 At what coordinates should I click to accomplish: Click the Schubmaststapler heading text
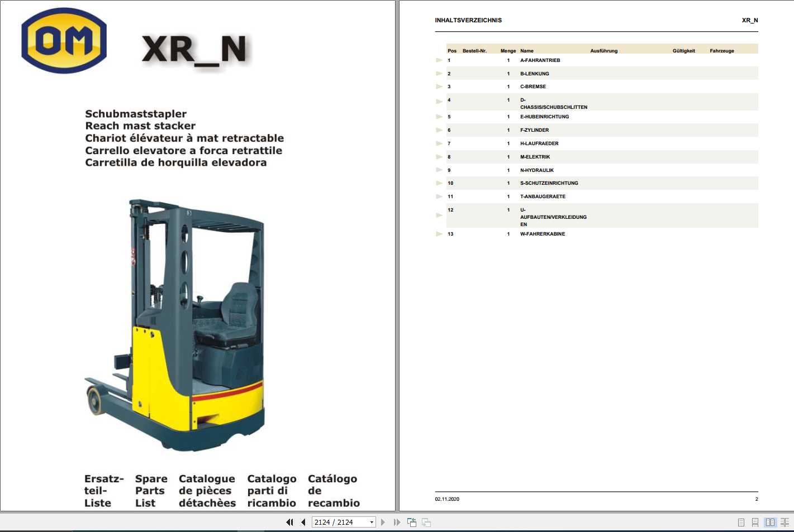(x=136, y=114)
